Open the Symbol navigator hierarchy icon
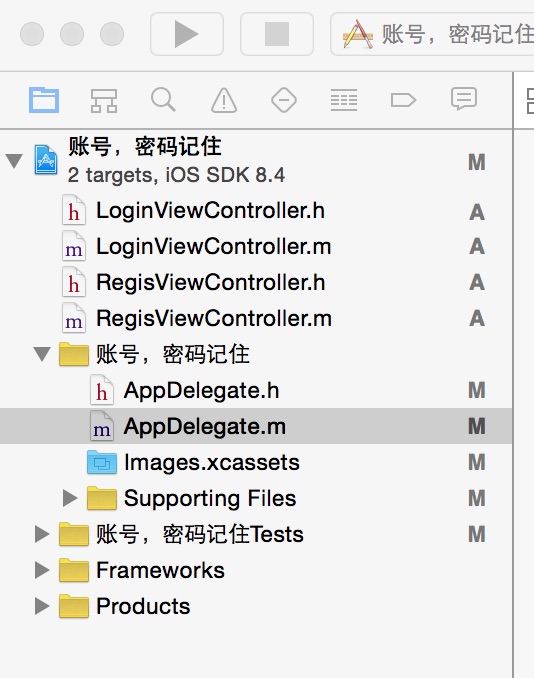The height and width of the screenshot is (678, 534). [x=104, y=100]
